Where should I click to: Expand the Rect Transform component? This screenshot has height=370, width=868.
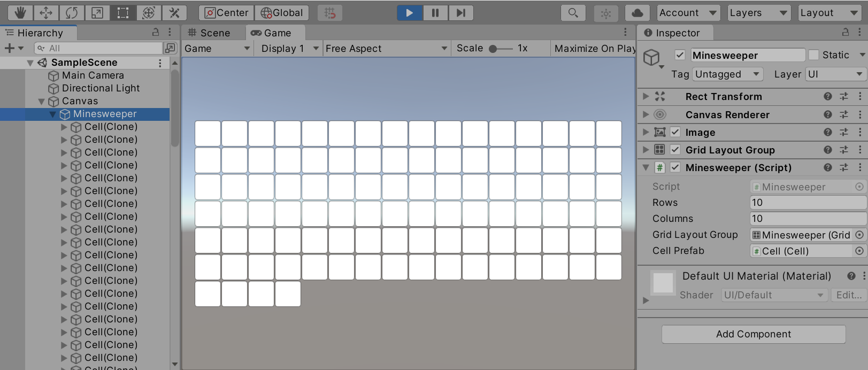[646, 97]
